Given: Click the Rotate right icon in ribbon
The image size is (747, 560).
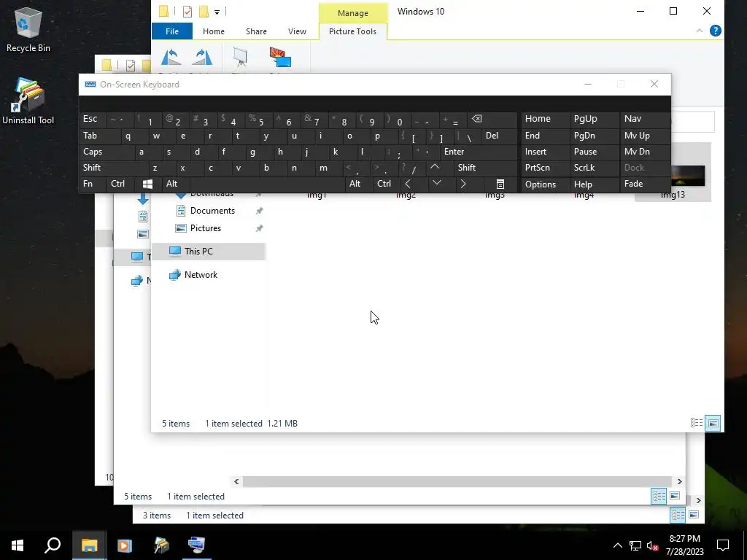Looking at the screenshot, I should (202, 57).
